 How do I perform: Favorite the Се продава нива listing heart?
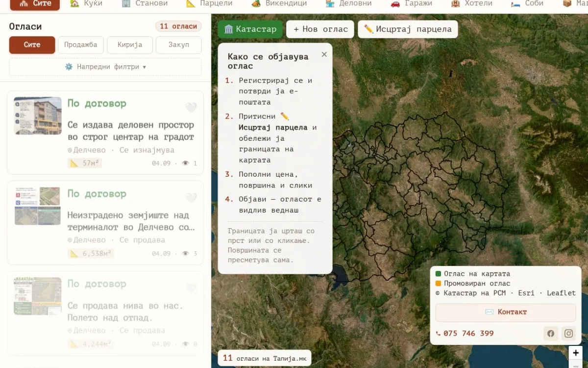[191, 288]
